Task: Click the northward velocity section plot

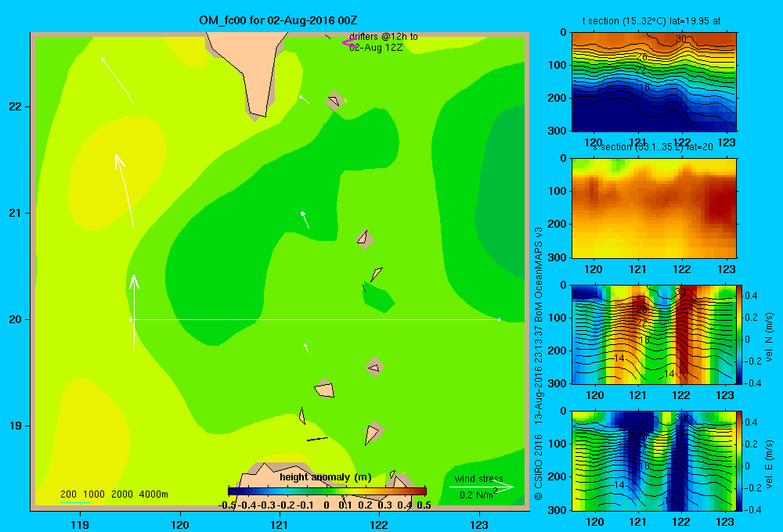Action: click(654, 334)
